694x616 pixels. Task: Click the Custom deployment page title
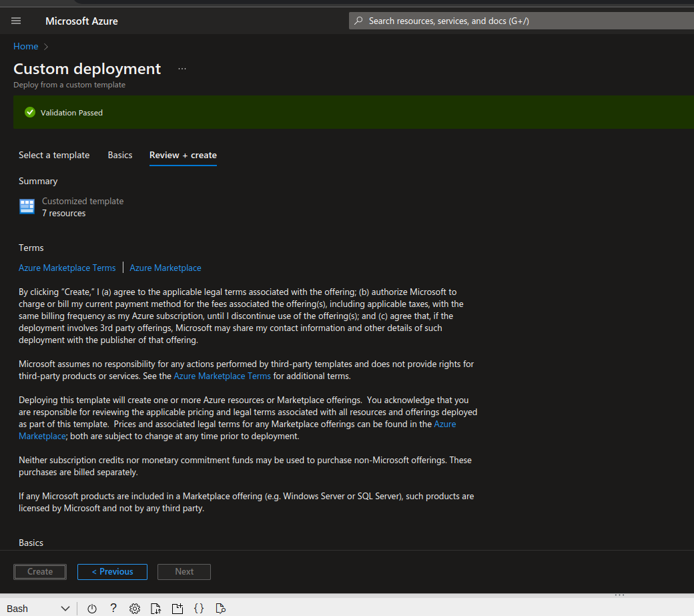87,69
